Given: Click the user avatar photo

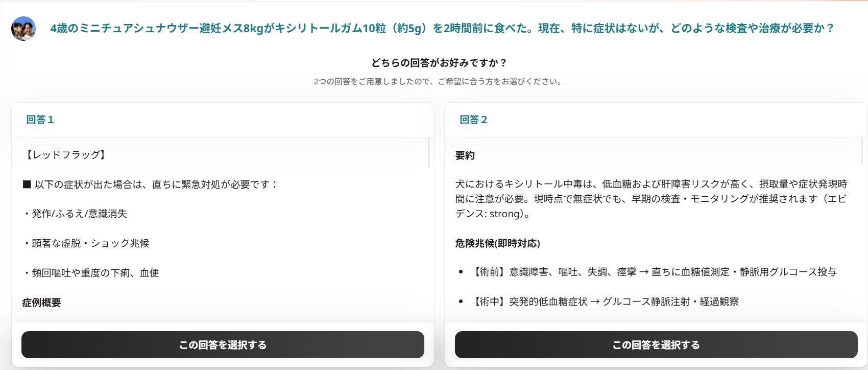Looking at the screenshot, I should (23, 29).
